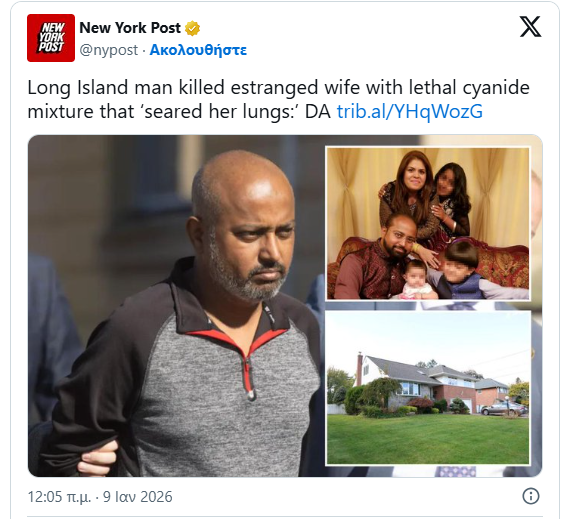The width and height of the screenshot is (569, 519).
Task: Click the X logo icon
Action: coord(530,26)
